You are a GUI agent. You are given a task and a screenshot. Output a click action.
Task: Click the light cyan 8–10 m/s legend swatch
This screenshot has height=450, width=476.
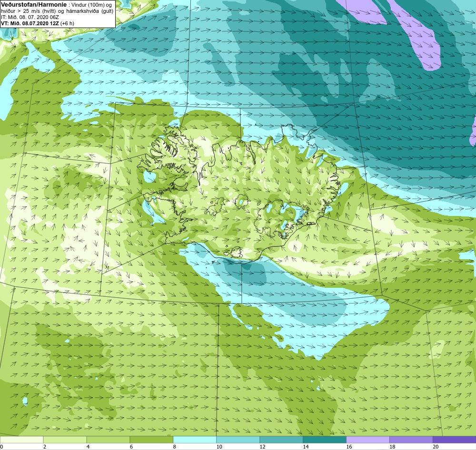point(195,440)
